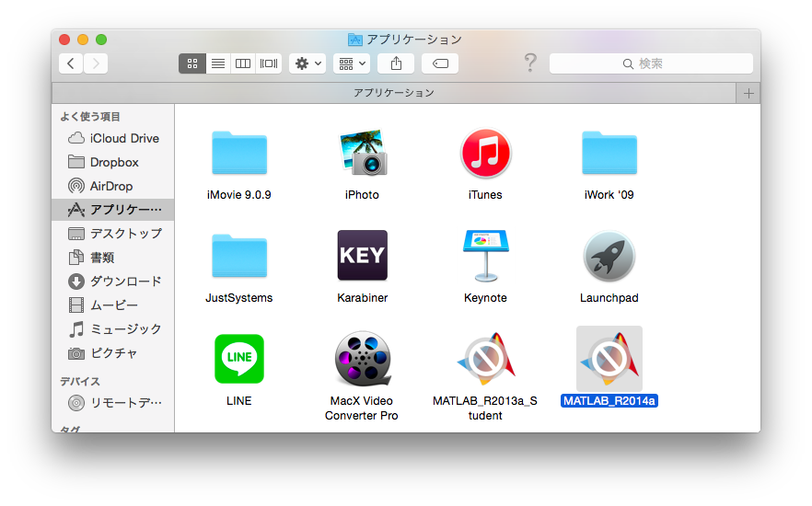Open AirDrop in sidebar
This screenshot has width=812, height=506.
click(x=113, y=186)
